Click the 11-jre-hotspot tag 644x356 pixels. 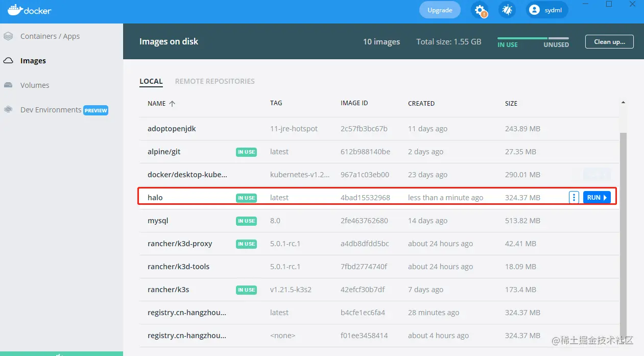click(294, 129)
